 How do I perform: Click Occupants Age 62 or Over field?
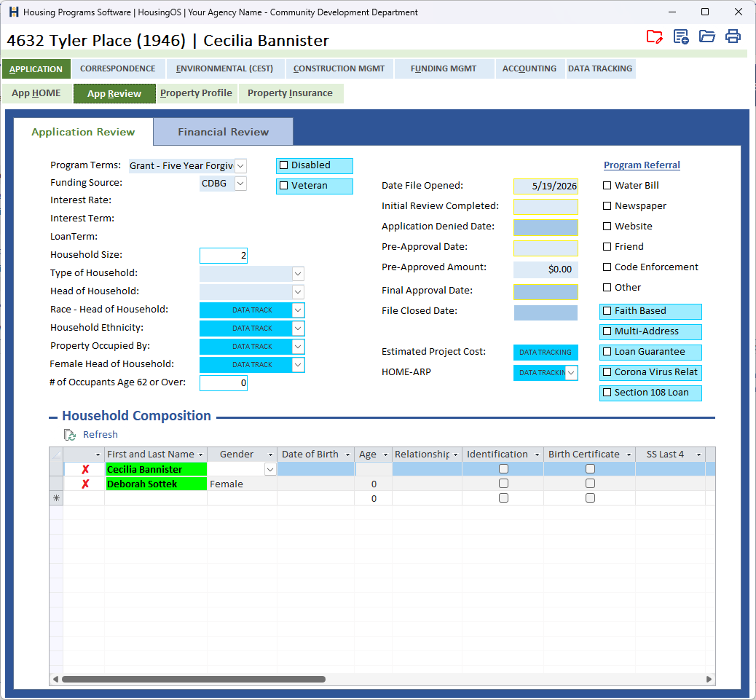click(224, 383)
